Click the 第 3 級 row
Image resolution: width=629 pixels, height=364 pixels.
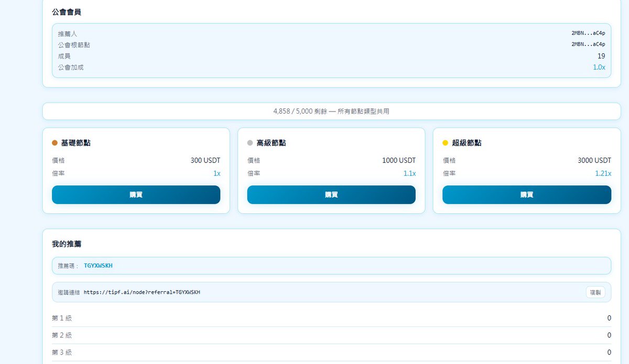coord(331,352)
